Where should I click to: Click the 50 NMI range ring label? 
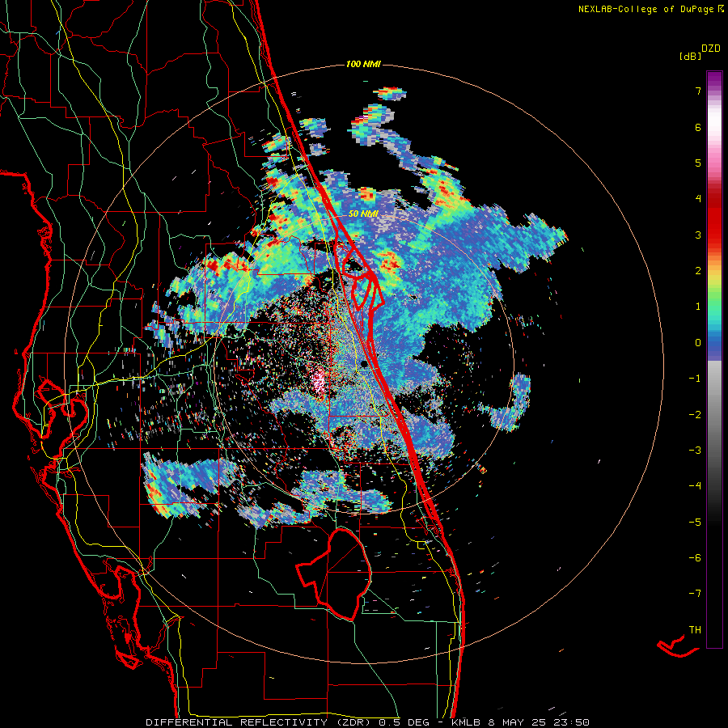tap(363, 214)
